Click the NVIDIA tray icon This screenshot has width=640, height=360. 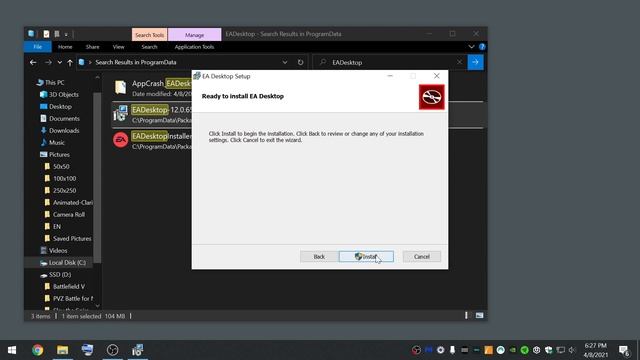coord(512,350)
